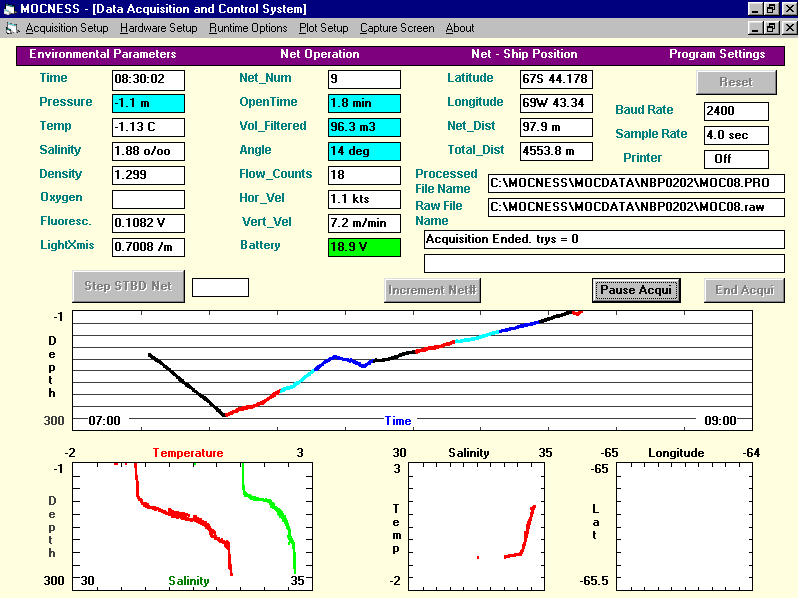The width and height of the screenshot is (798, 598).
Task: Click the Flow_Counts field showing 18
Action: (364, 175)
